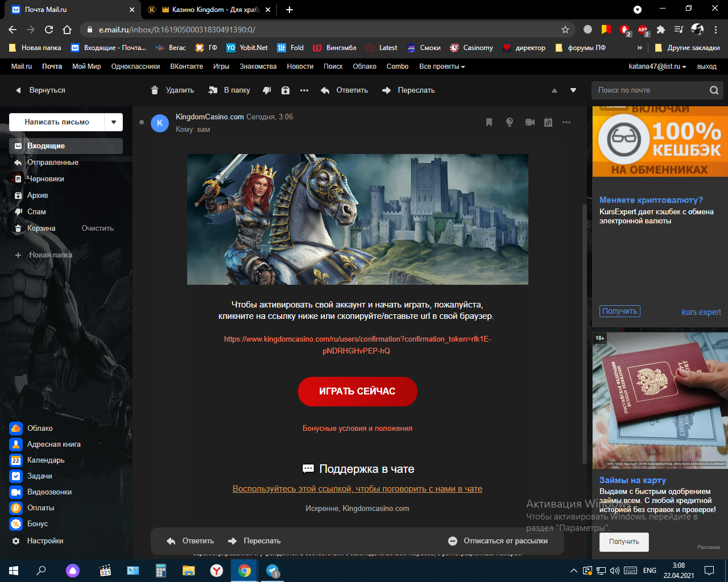Open Адресная книга in the sidebar
This screenshot has height=582, width=728.
45,444
